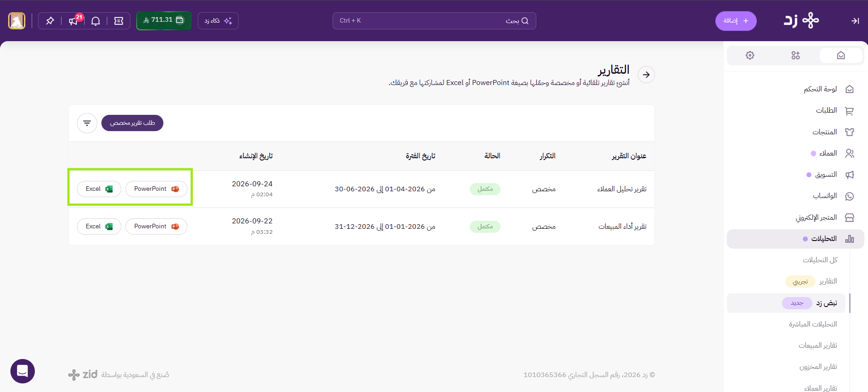Open the reports filter icon
The image size is (868, 392).
[87, 123]
